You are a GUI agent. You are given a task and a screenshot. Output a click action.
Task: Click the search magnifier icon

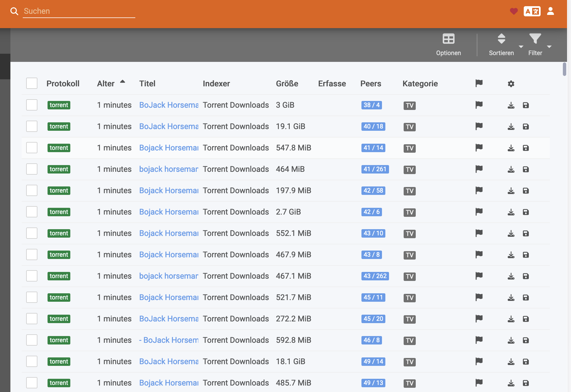14,11
